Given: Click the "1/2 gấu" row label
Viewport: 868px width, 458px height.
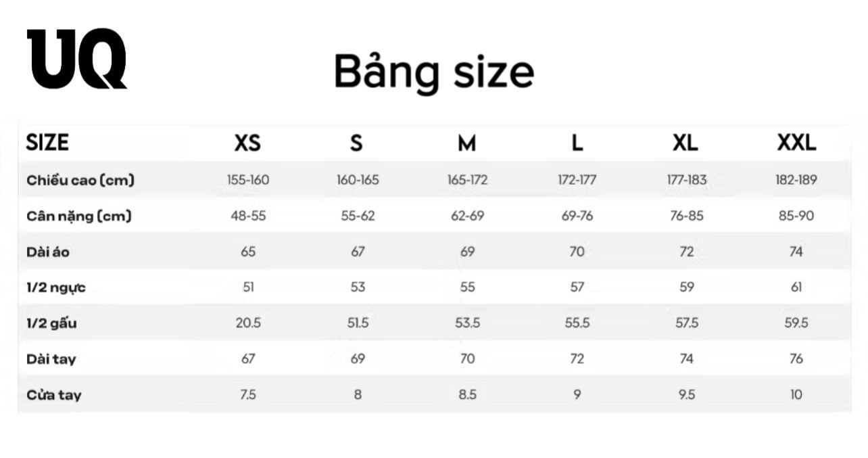Looking at the screenshot, I should click(52, 323).
